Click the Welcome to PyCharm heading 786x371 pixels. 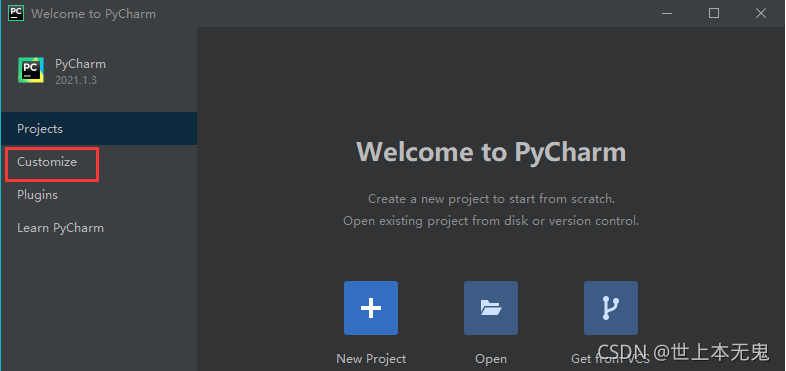pos(491,151)
